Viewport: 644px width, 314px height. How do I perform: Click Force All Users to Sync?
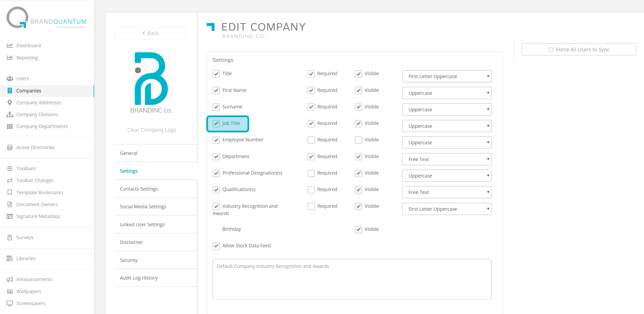click(x=578, y=49)
